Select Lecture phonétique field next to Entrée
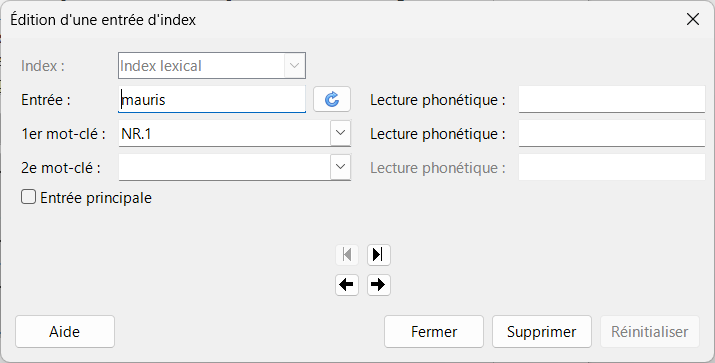715x363 pixels. [612, 99]
